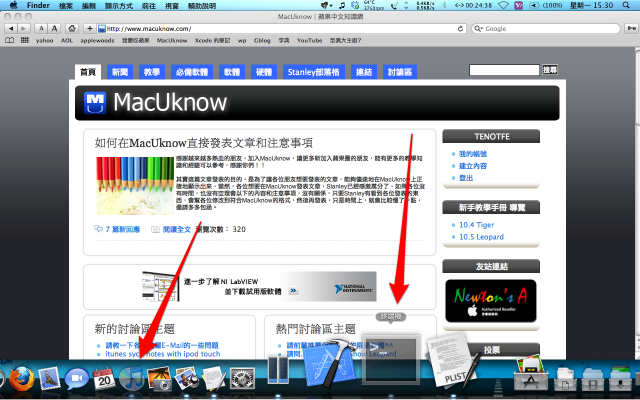Increase text size with the large A button
This screenshot has height=400, width=640.
point(54,29)
